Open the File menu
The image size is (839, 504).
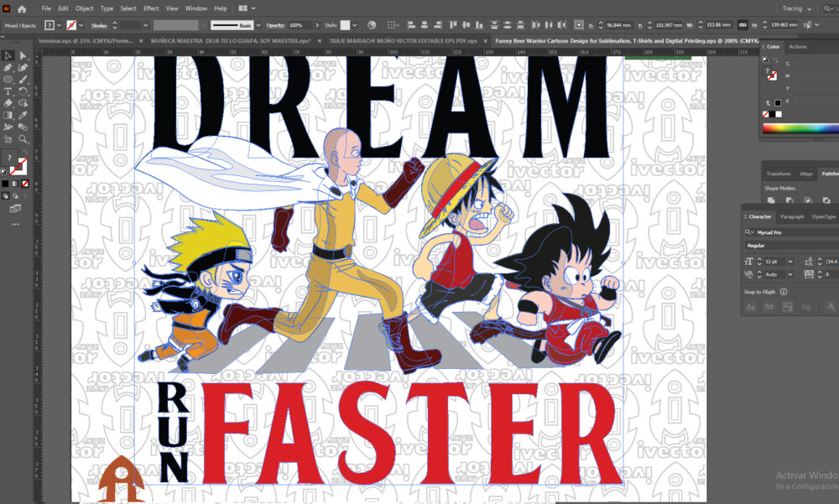46,8
